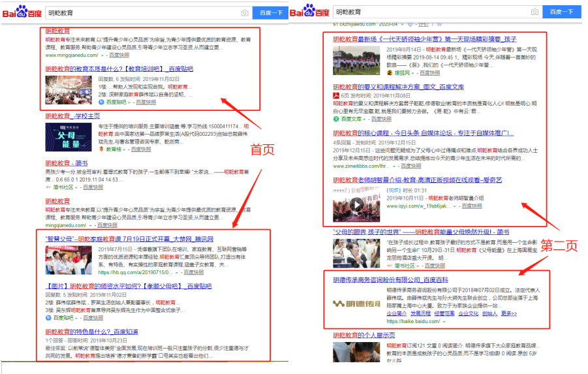This screenshot has width=588, height=374.
Task: Open the 明乾教育的要义和课程解决方案 百度文库 result
Action: click(398, 87)
